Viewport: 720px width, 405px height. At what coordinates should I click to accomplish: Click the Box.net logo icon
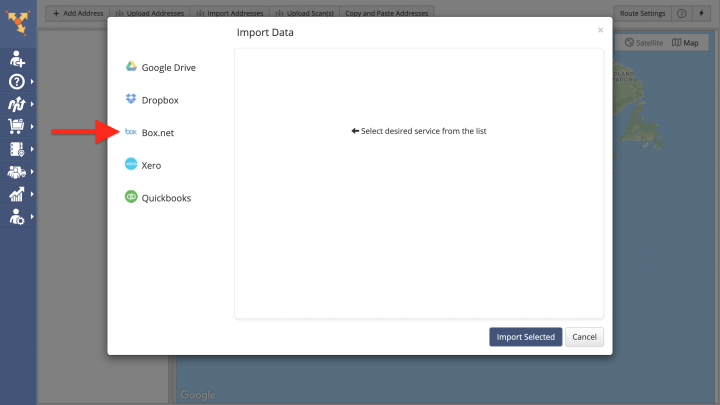point(131,132)
